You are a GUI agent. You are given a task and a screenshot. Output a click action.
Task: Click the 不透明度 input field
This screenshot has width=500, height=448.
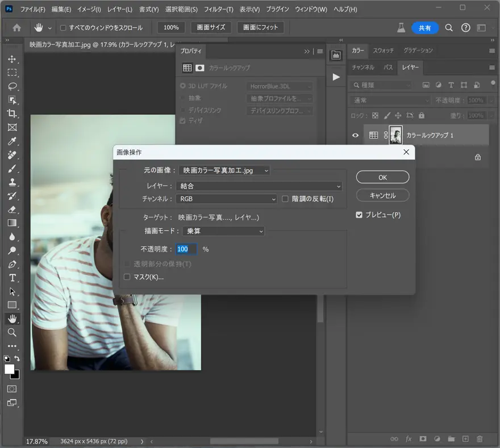point(186,249)
